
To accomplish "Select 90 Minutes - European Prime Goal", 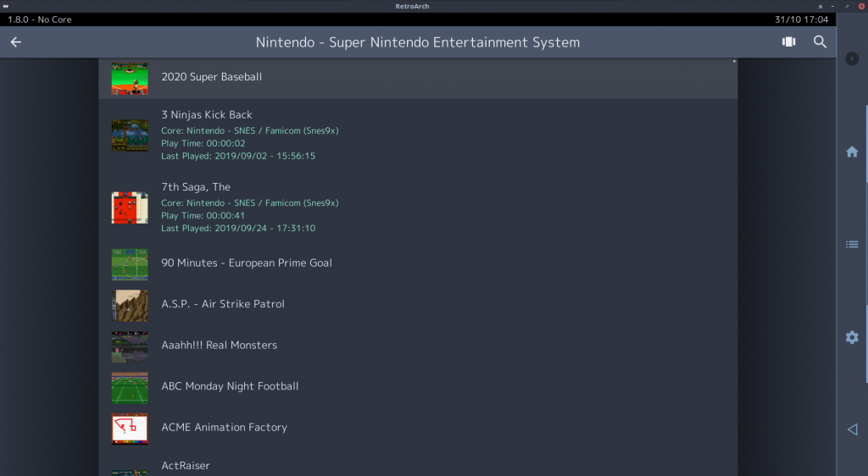I will click(418, 263).
